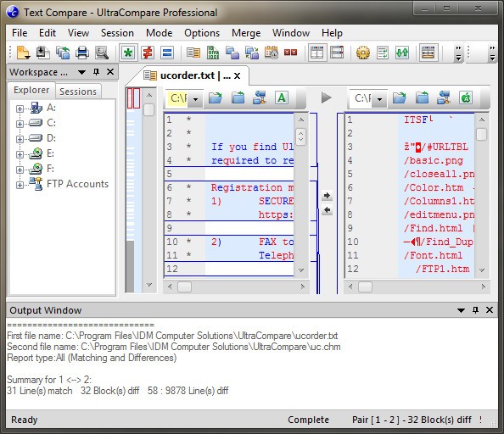
Task: Click the gray play compare arrow
Action: tap(327, 97)
